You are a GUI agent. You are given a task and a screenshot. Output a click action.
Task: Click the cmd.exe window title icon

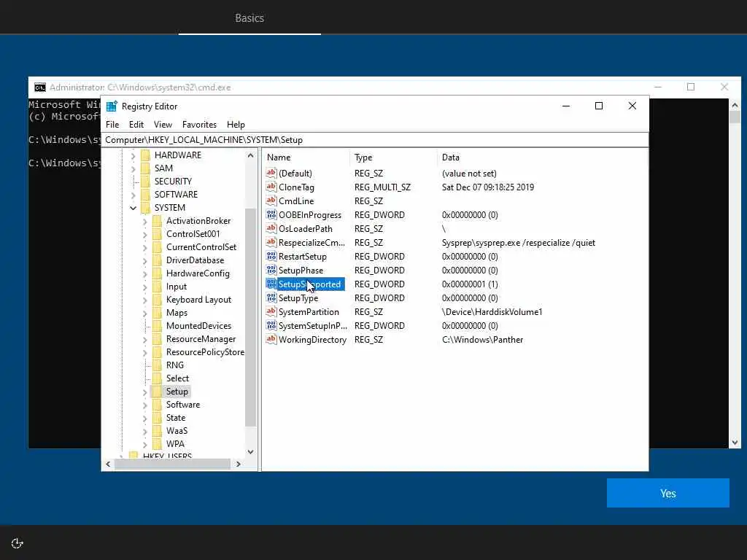[x=40, y=87]
